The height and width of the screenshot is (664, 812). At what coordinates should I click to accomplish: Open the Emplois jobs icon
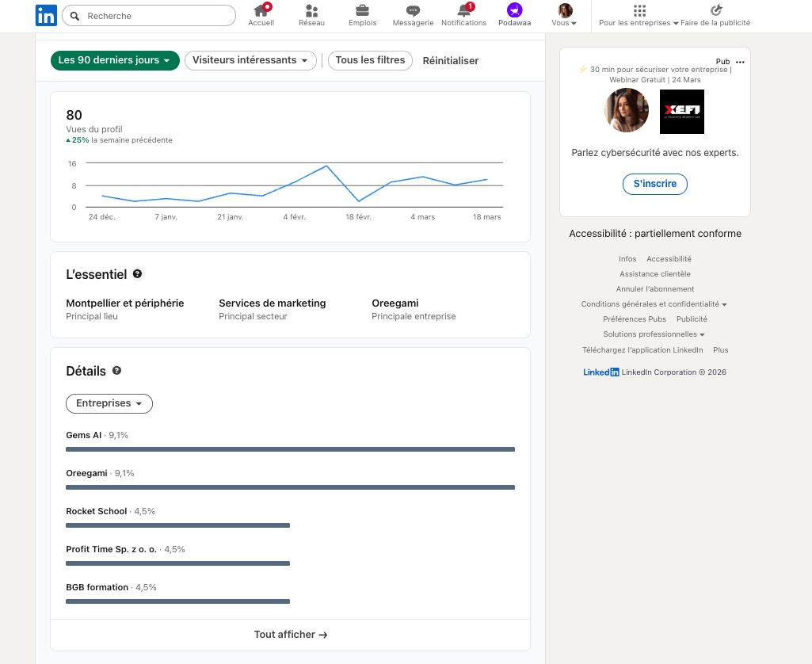(x=362, y=16)
